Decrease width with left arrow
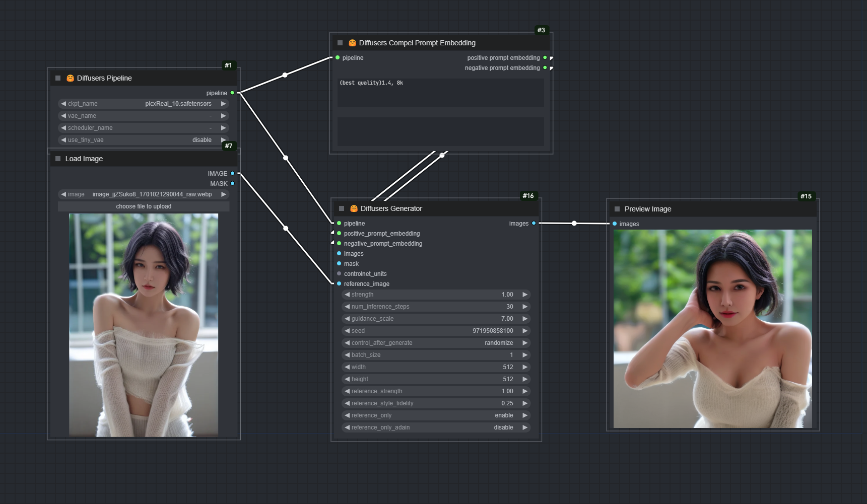 coord(347,367)
